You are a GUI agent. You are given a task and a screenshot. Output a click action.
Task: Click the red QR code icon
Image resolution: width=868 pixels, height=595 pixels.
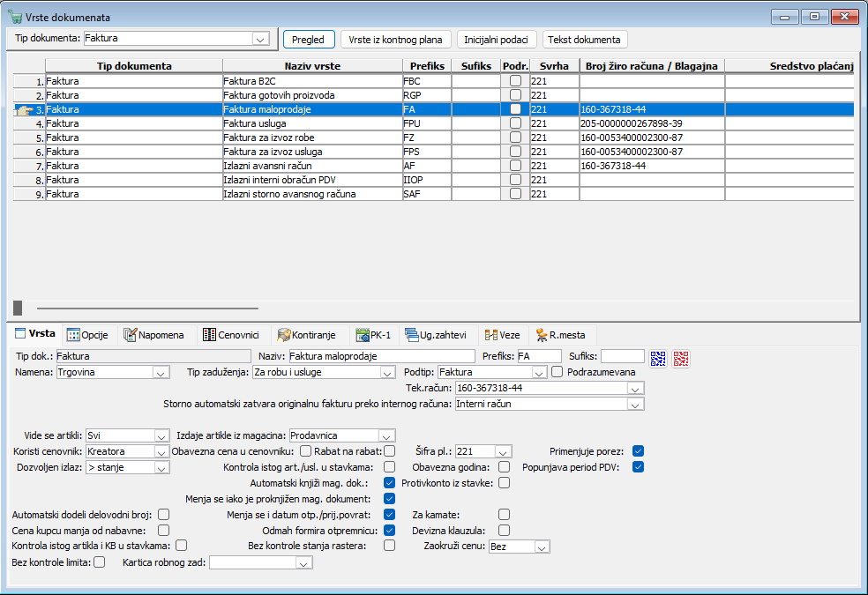[x=681, y=359]
